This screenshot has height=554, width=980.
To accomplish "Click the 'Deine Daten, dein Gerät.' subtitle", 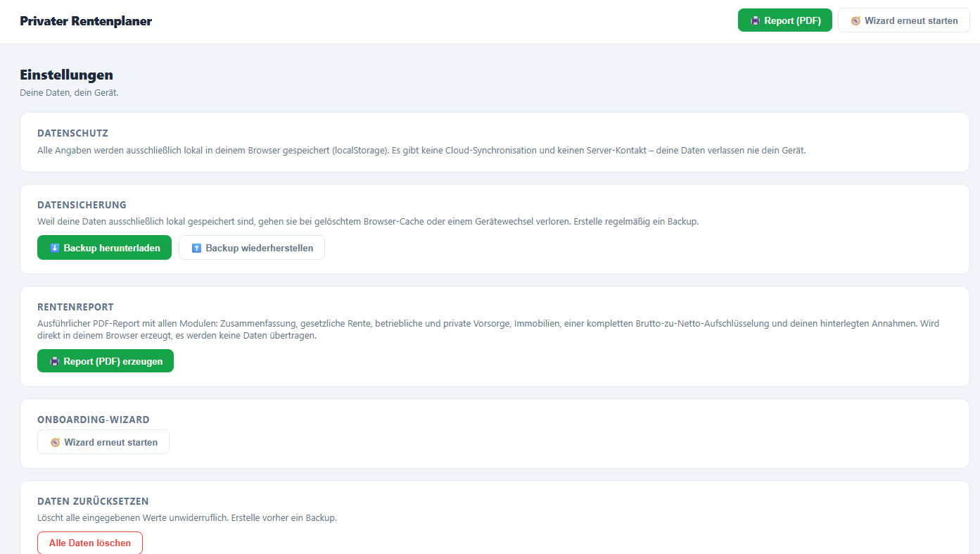I will click(69, 92).
